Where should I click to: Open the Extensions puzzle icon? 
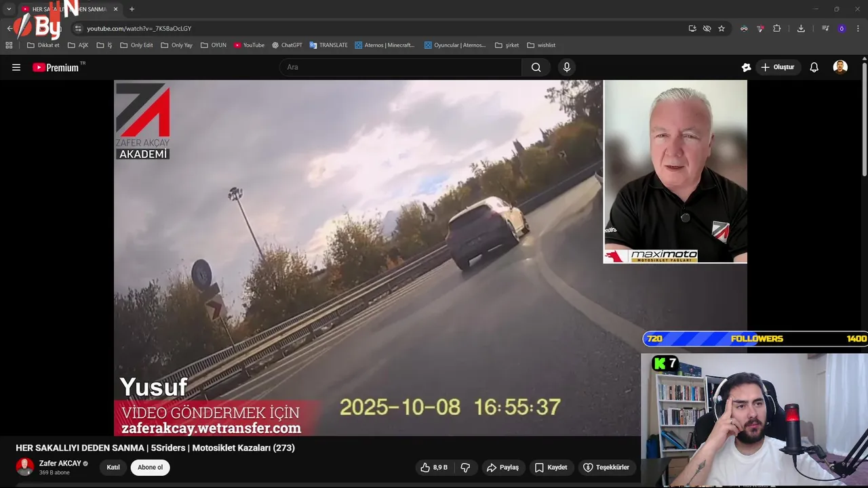(777, 28)
